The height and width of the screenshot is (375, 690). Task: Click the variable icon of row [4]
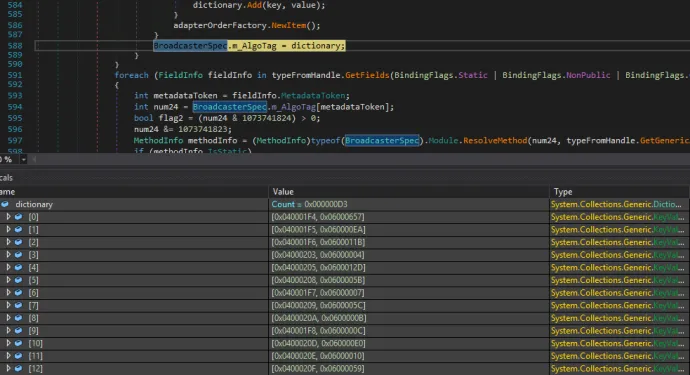coord(18,267)
